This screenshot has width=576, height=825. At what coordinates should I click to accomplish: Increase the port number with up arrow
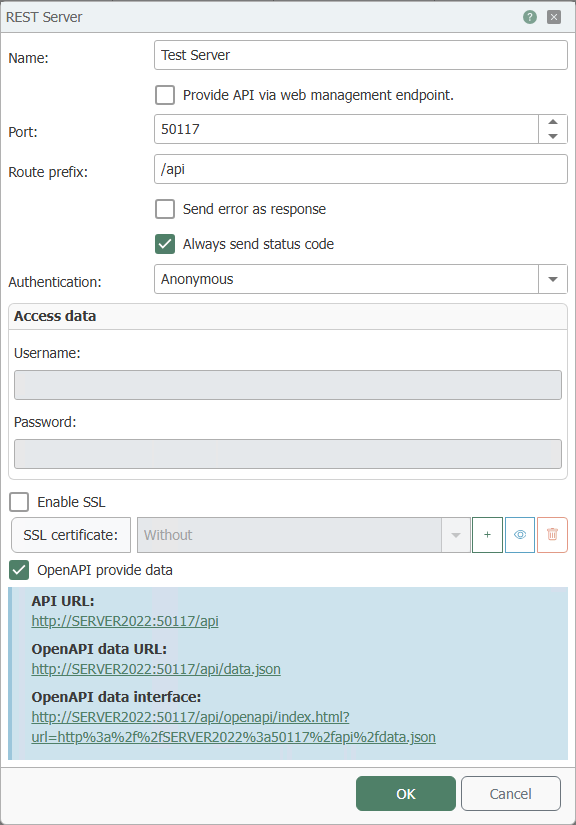[x=553, y=122]
